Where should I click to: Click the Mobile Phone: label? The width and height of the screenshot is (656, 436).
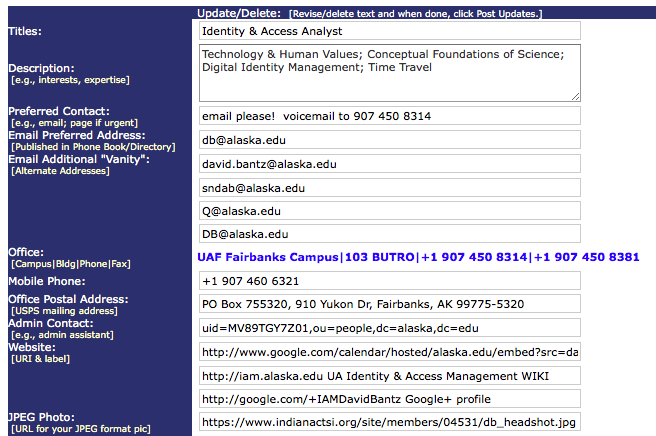point(47,281)
